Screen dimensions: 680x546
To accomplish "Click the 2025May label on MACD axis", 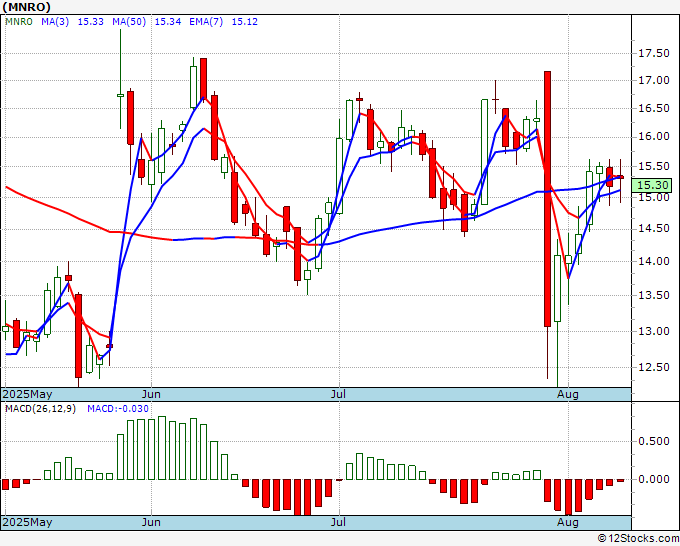I will pos(27,522).
